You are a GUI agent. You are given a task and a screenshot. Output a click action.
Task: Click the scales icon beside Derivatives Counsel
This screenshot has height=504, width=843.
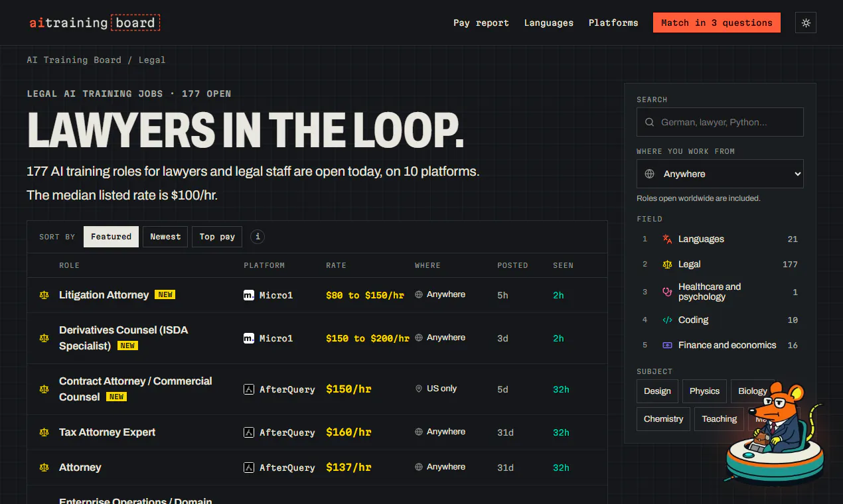coord(44,338)
